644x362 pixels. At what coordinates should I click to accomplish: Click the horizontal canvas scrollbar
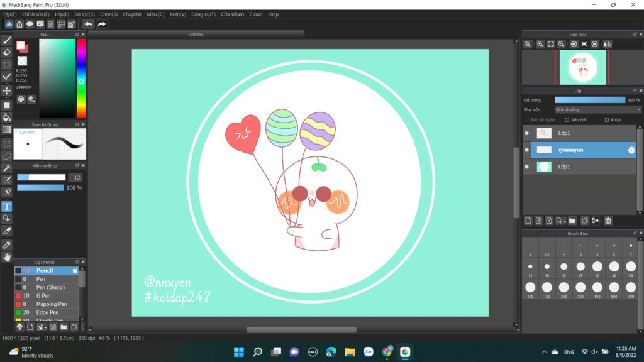pos(301,329)
